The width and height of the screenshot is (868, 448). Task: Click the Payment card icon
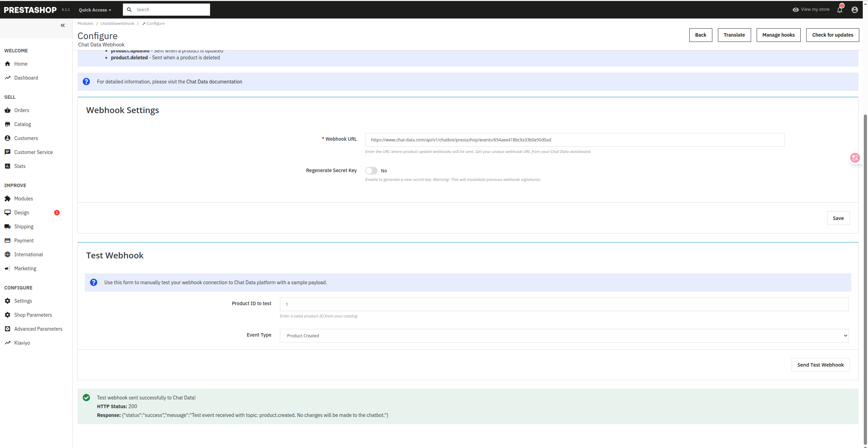(8, 241)
